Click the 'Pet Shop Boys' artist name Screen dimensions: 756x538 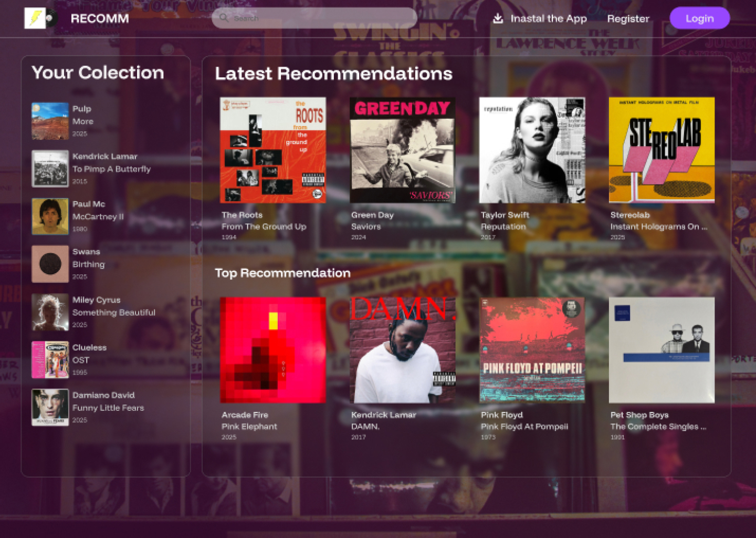click(639, 415)
